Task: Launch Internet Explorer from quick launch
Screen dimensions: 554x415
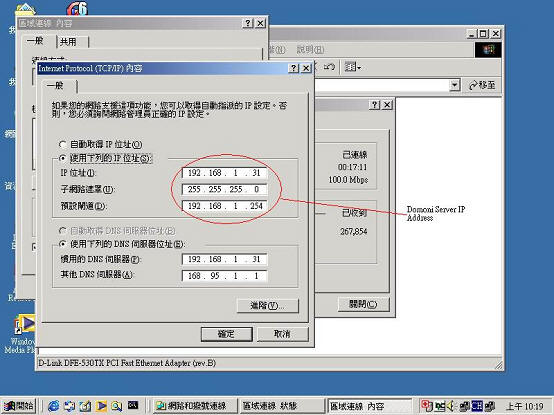Action: 53,406
